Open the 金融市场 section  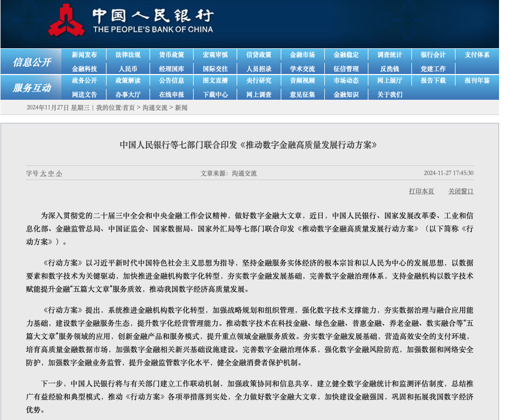302,55
